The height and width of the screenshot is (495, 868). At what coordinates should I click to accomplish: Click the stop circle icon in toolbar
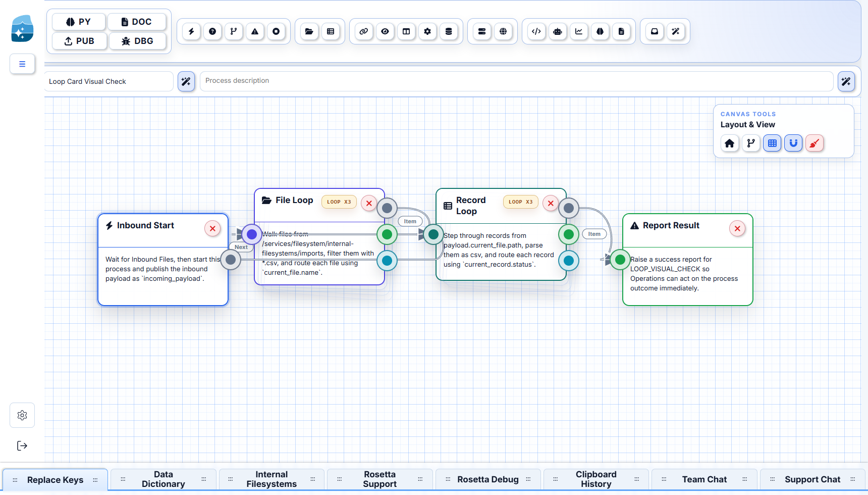276,31
